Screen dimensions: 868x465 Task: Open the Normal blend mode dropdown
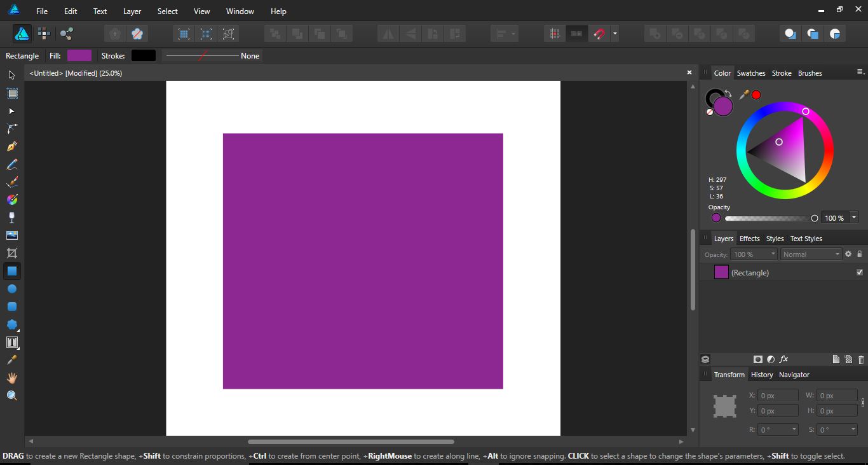click(811, 254)
